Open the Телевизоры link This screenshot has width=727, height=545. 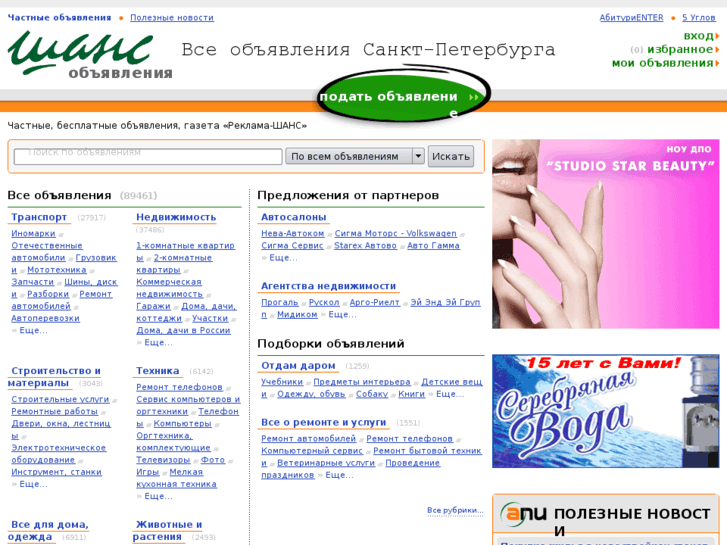pos(163,460)
